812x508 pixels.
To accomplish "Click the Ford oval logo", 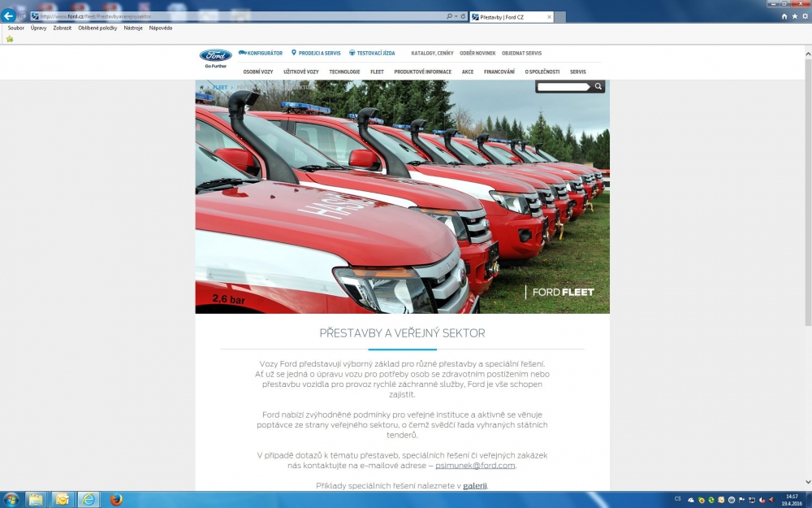I will coord(215,55).
